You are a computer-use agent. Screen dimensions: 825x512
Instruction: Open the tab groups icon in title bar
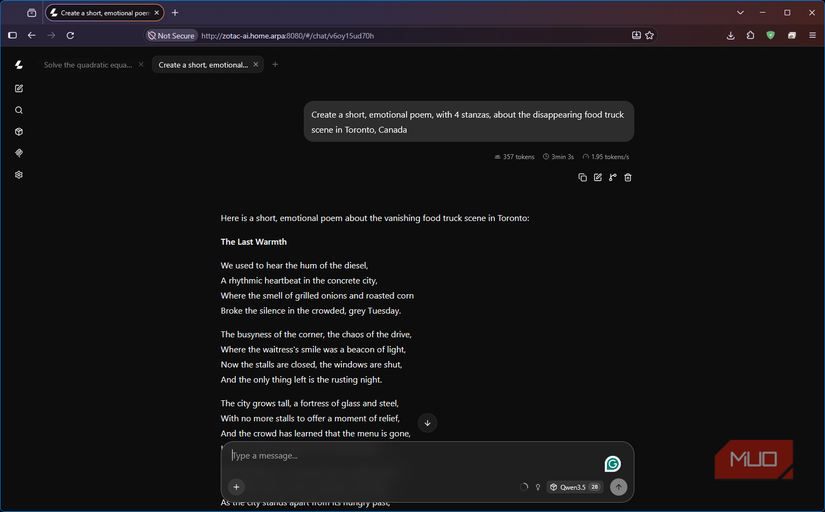pyautogui.click(x=32, y=13)
